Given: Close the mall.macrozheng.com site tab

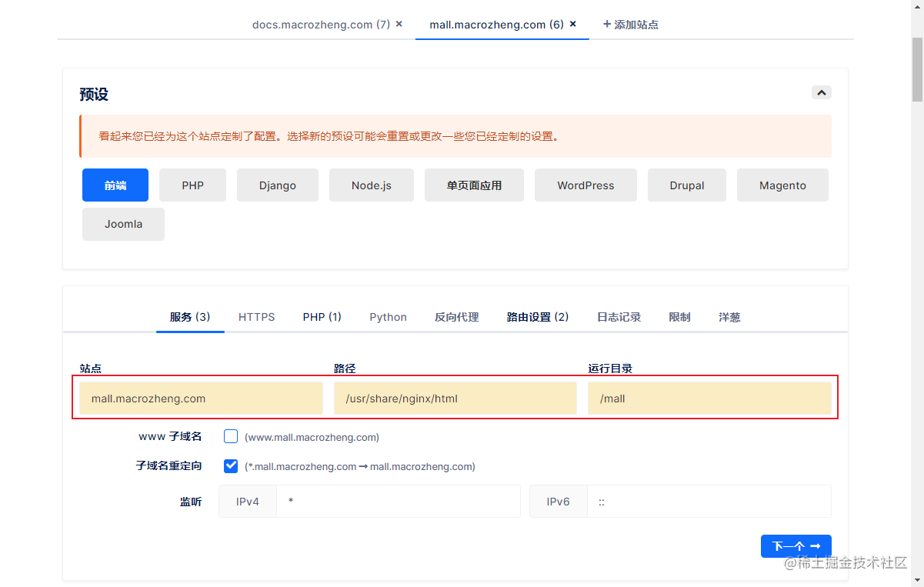Looking at the screenshot, I should coord(573,24).
